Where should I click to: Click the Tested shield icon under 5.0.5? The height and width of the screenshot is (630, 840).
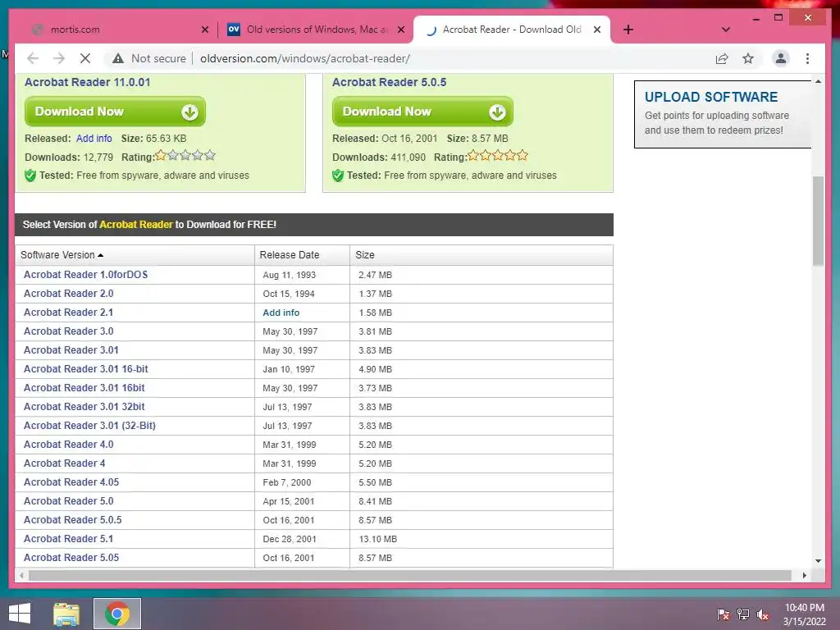(338, 176)
